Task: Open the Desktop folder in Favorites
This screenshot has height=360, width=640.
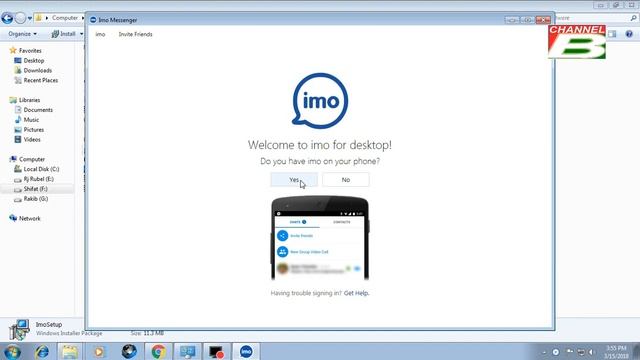Action: pyautogui.click(x=33, y=60)
